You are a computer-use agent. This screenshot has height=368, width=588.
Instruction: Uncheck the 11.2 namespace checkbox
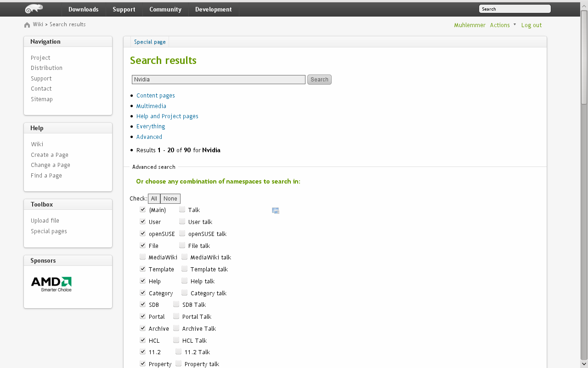tap(143, 351)
